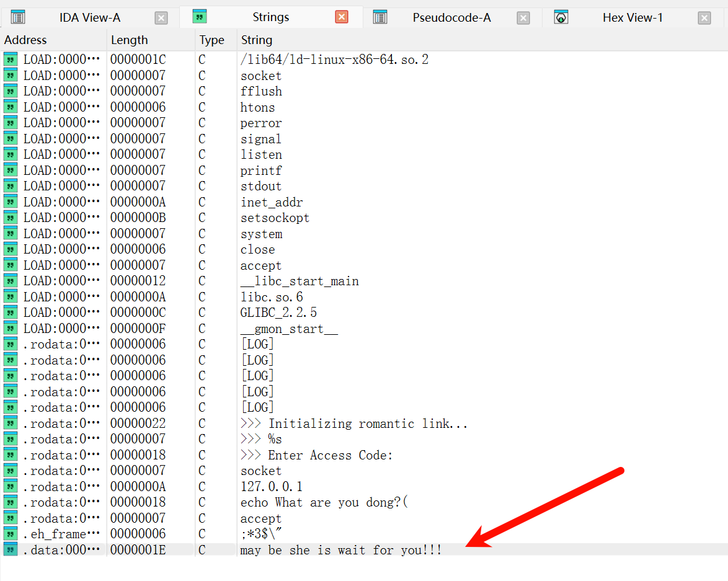The width and height of the screenshot is (728, 581).
Task: Click the Pseudocode-A tab icon
Action: (x=380, y=17)
